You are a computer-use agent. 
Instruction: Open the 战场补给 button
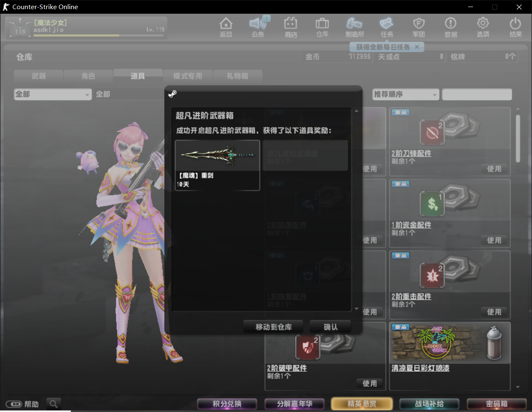(x=430, y=404)
